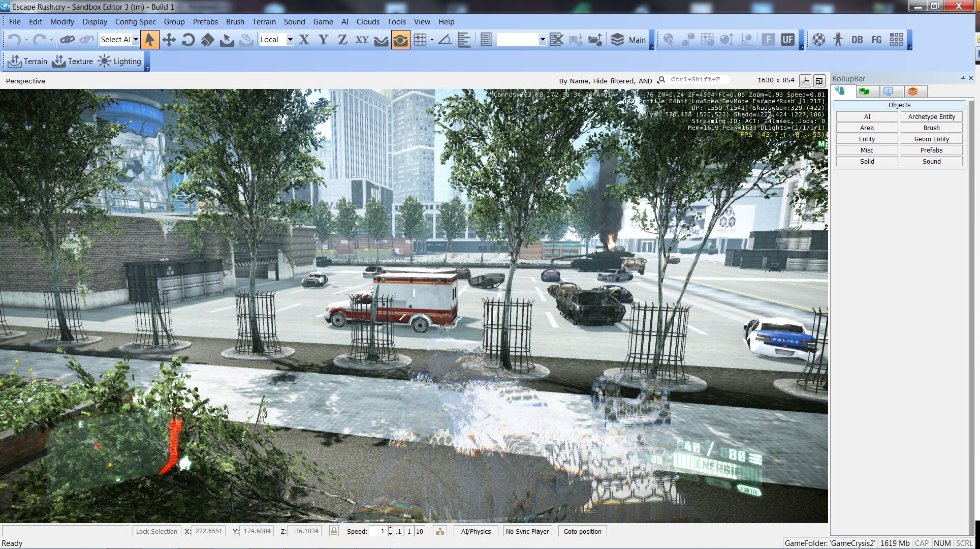Click the Unlink objects icon
Screen dimensions: 980x549
(x=87, y=40)
